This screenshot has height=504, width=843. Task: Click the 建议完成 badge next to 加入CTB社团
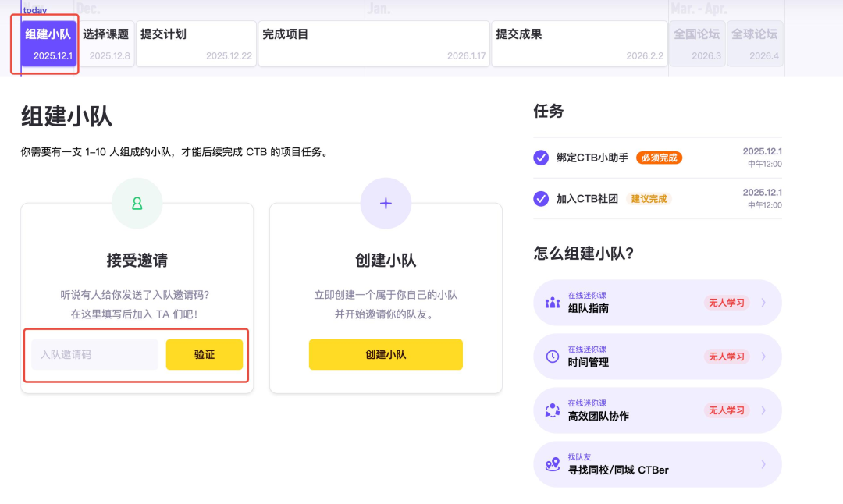point(649,200)
